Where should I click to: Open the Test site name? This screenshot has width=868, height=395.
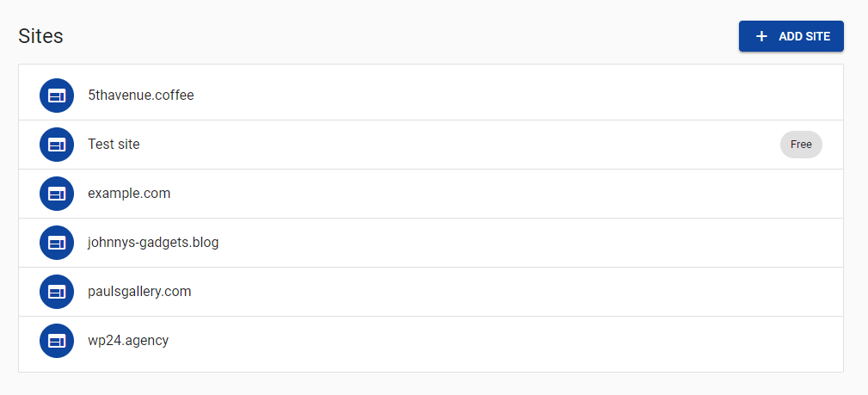pos(114,145)
